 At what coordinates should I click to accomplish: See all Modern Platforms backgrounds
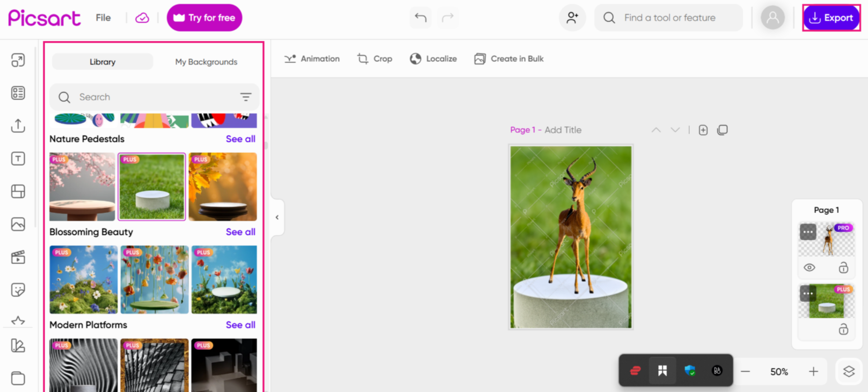240,325
